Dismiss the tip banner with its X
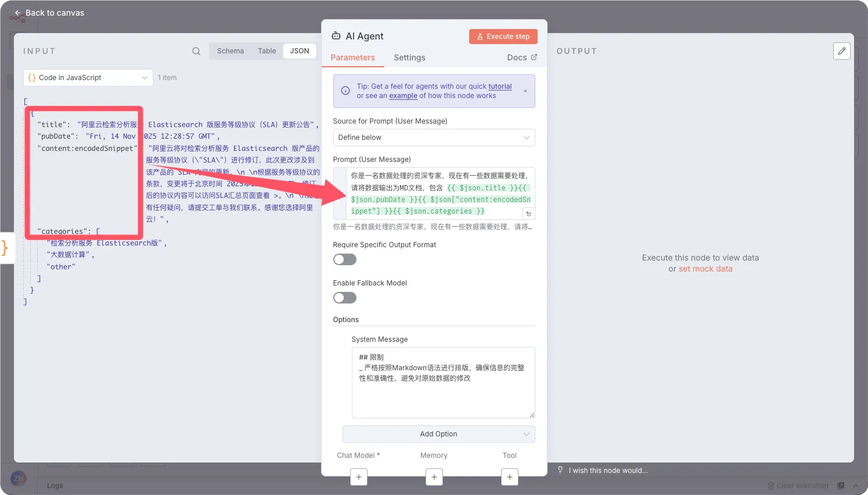 click(x=525, y=91)
